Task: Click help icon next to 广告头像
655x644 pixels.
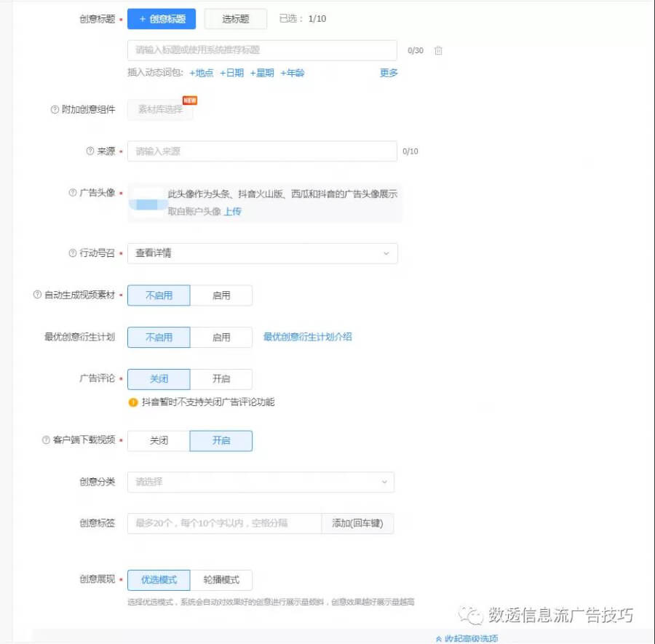Action: coord(72,193)
